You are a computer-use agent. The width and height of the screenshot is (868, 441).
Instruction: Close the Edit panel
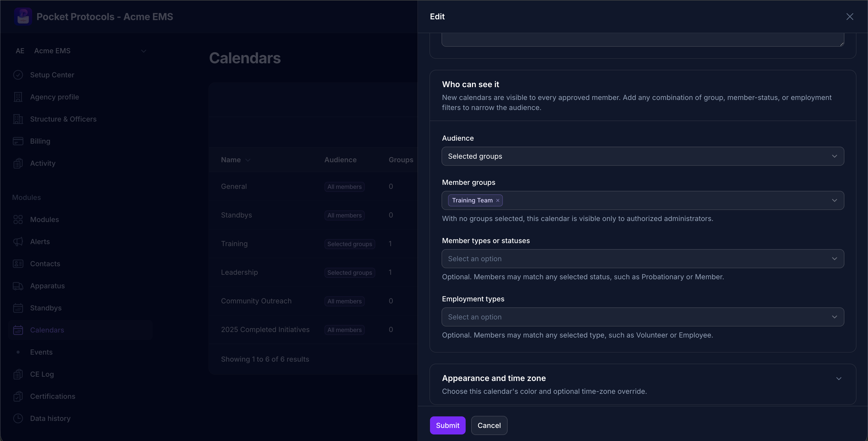849,17
